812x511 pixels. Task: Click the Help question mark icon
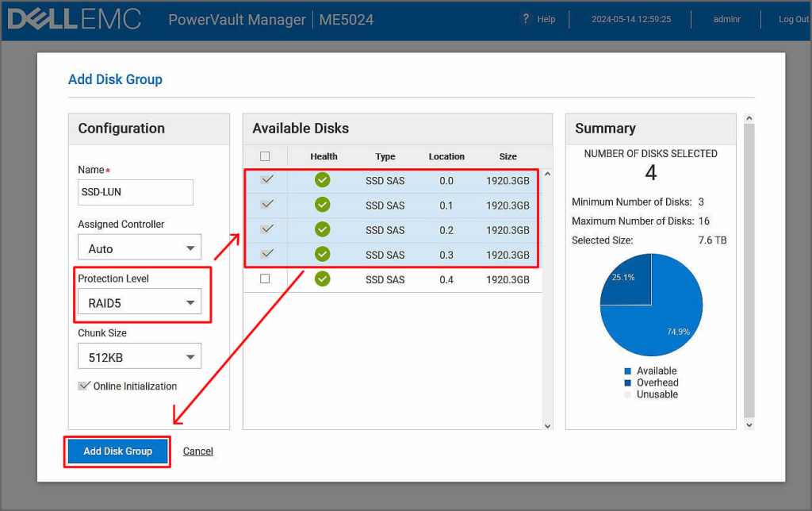point(525,18)
